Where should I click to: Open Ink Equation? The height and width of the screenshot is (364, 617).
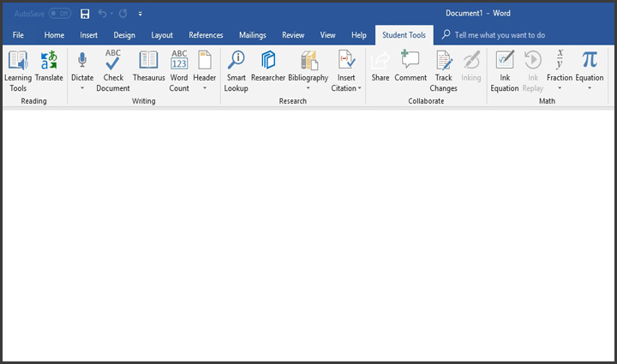[x=505, y=71]
